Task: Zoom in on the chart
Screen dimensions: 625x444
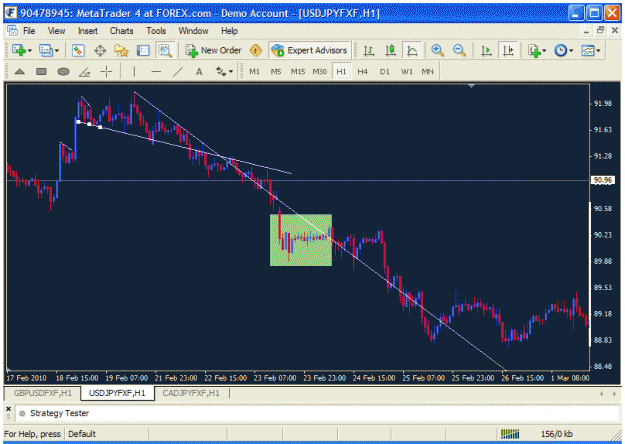Action: tap(438, 51)
